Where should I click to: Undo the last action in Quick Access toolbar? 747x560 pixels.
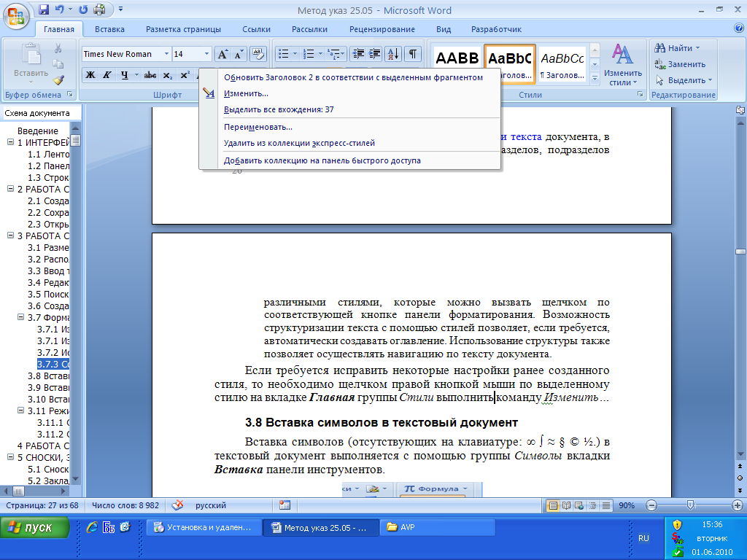click(x=60, y=9)
